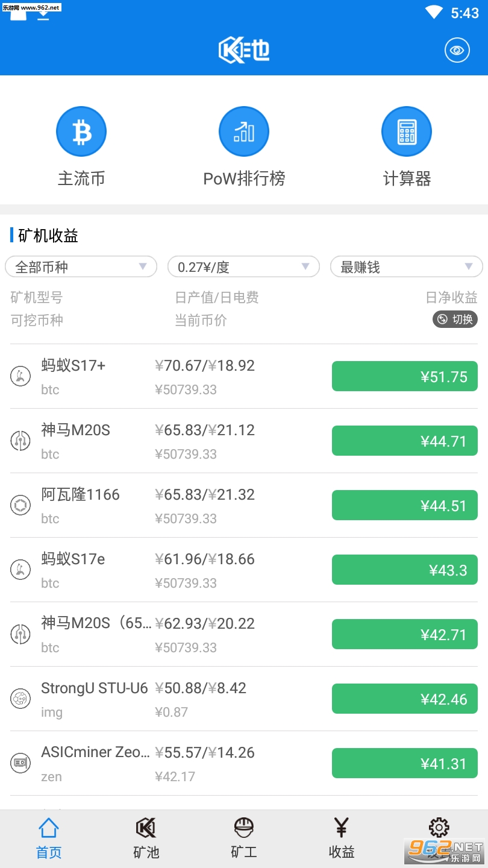The height and width of the screenshot is (868, 488).
Task: Tap the 蚂蚁S17+ miner icon
Action: point(20,376)
